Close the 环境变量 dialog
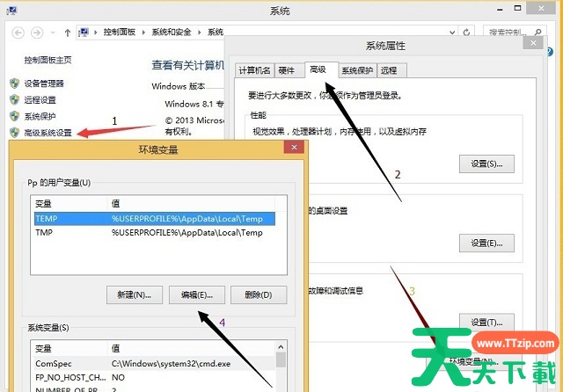 tap(291, 150)
